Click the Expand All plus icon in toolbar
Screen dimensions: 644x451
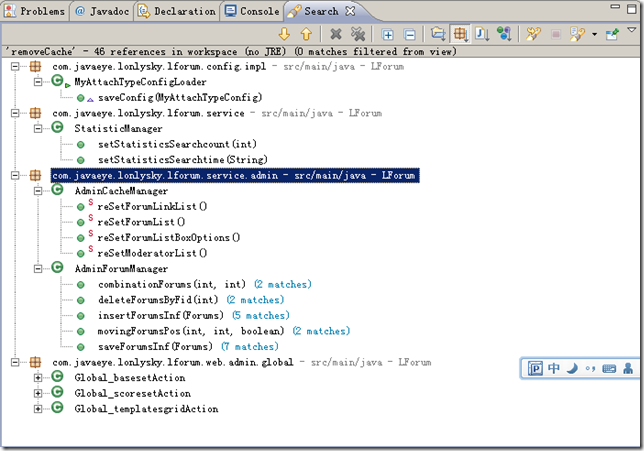387,35
